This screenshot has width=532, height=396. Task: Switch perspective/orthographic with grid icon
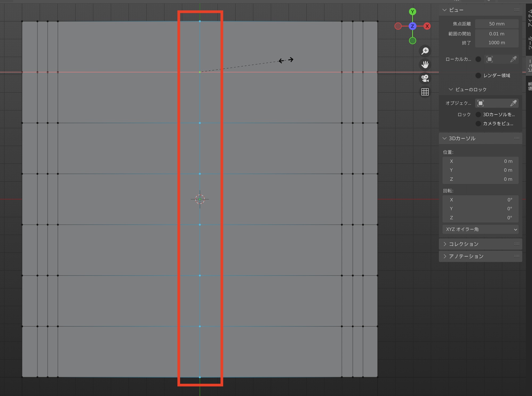(x=425, y=92)
